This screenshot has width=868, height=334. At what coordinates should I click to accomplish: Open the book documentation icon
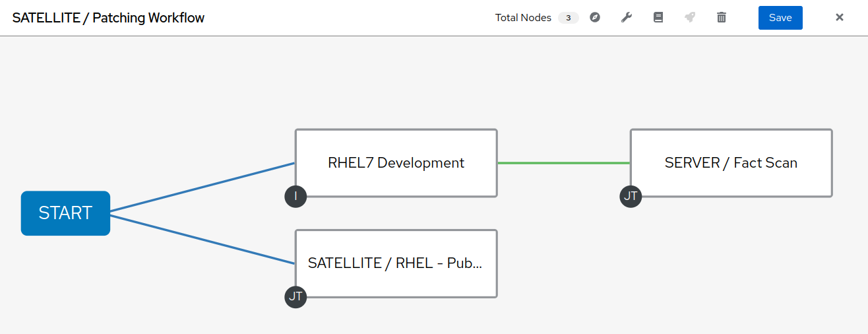[x=658, y=18]
